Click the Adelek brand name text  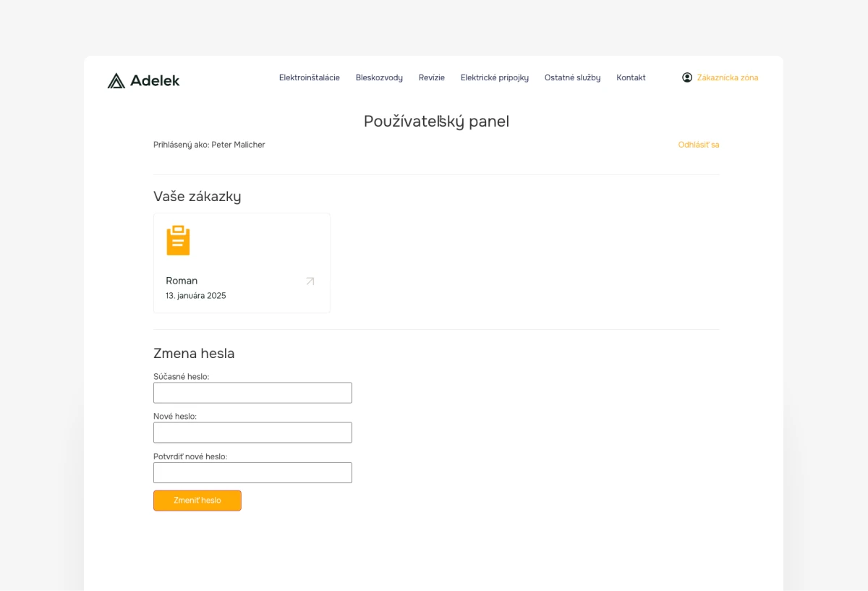[155, 80]
